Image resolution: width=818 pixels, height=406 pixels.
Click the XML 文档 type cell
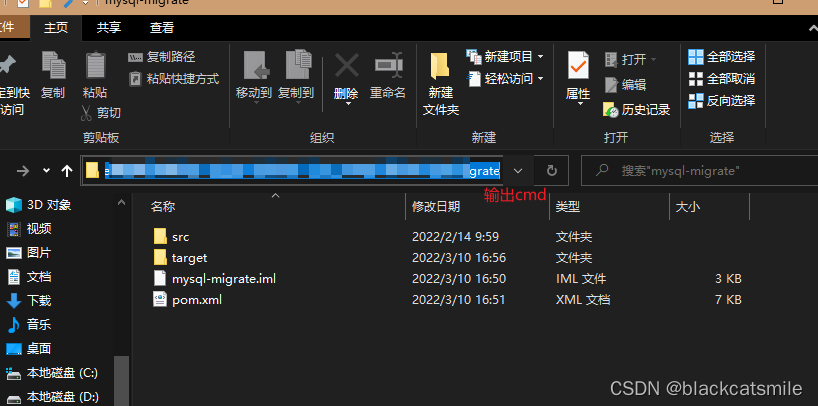pyautogui.click(x=583, y=300)
